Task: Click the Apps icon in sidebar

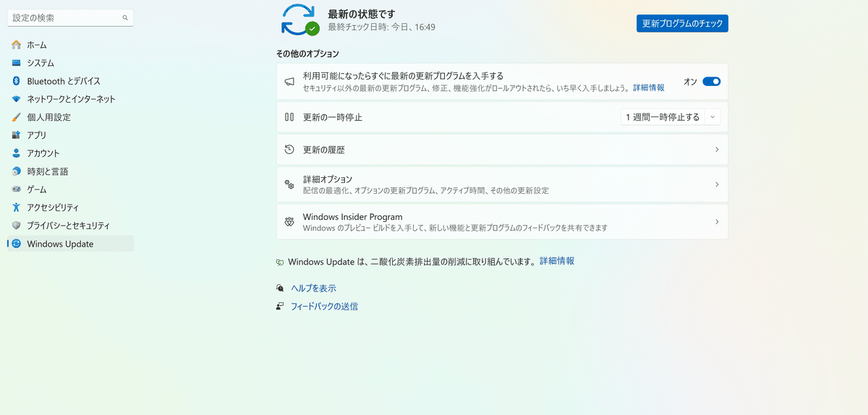Action: [x=16, y=135]
